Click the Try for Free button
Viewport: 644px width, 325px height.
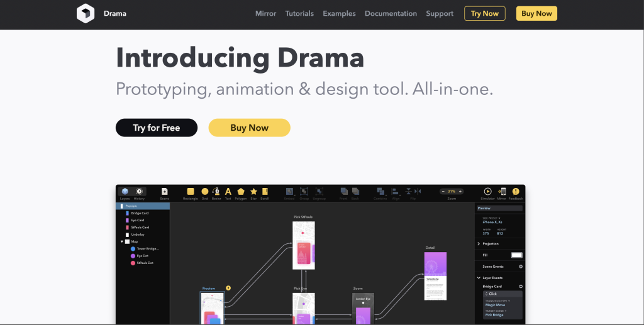(157, 128)
